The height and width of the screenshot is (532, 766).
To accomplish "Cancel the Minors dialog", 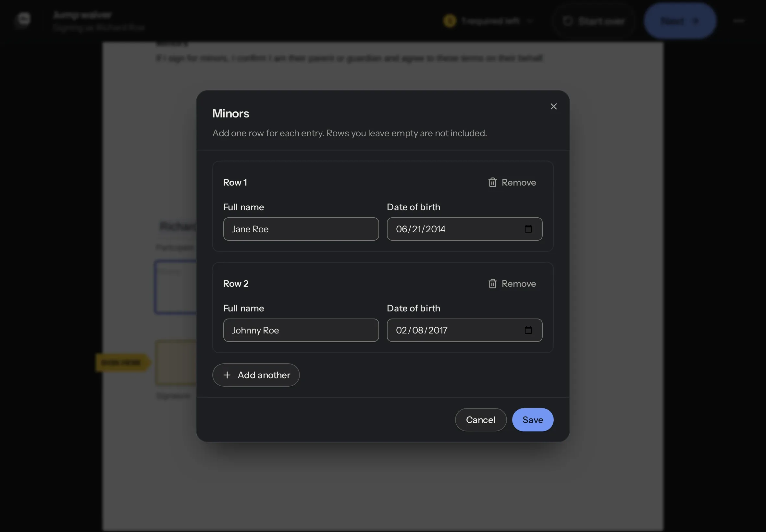I will tap(481, 420).
